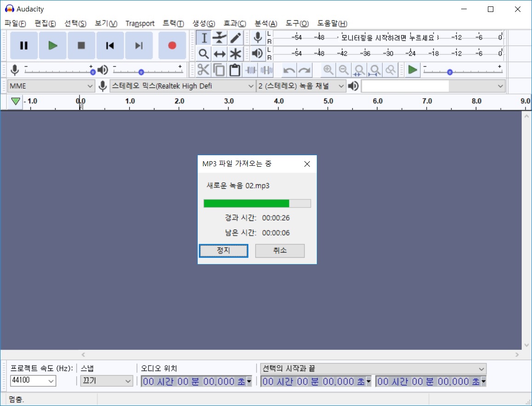Viewport: 532px width, 406px height.
Task: Click the Undo arrow icon
Action: [289, 70]
